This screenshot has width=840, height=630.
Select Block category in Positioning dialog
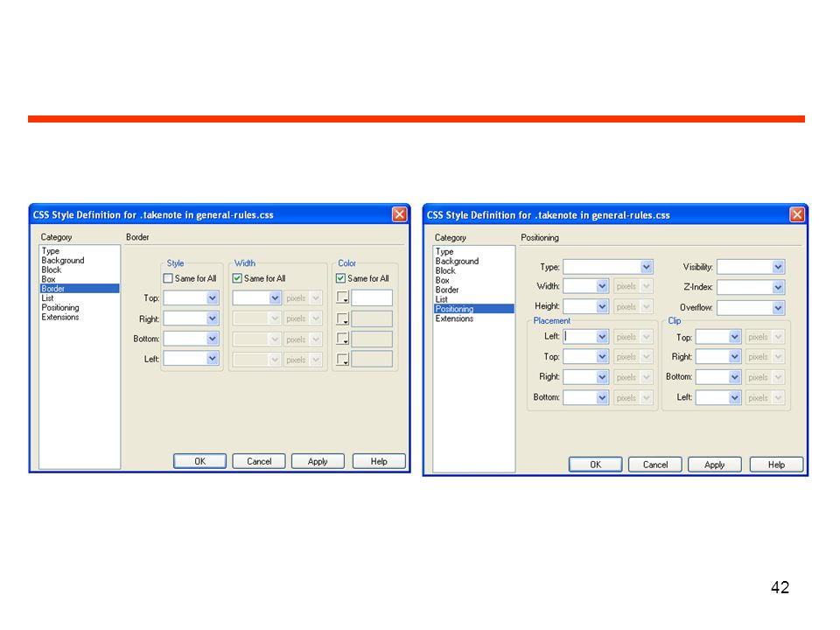[445, 270]
